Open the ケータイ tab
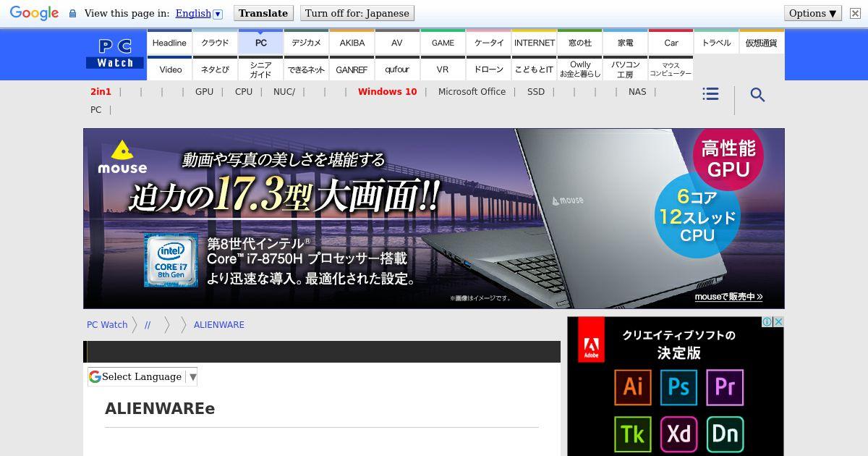The width and height of the screenshot is (868, 456). pyautogui.click(x=488, y=43)
